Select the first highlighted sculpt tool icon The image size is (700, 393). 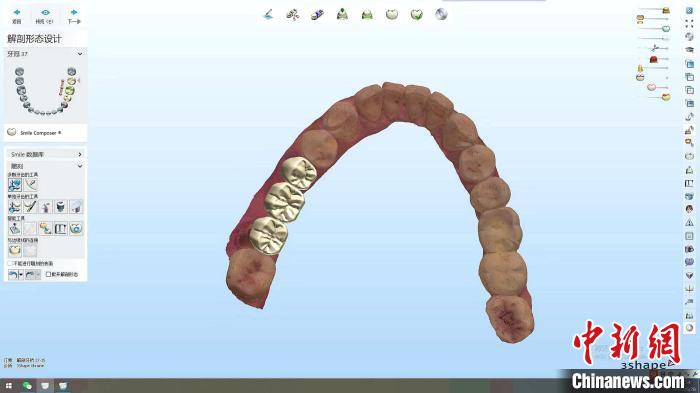(x=15, y=184)
